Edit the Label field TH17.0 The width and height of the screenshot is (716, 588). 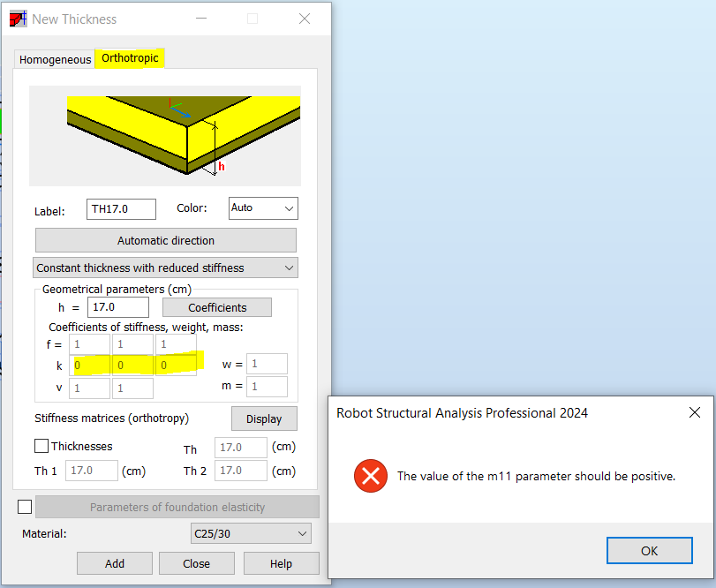[122, 209]
